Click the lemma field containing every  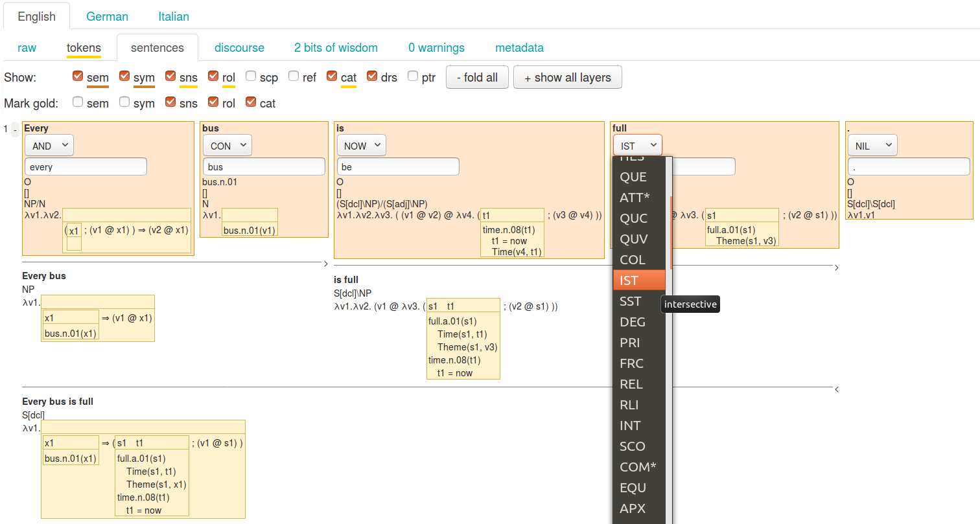[x=86, y=166]
